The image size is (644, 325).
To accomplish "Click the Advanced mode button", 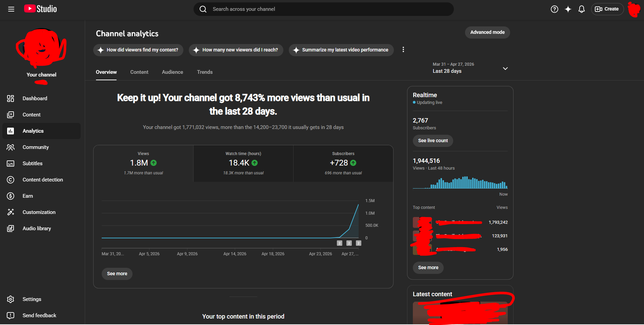I will pos(487,32).
